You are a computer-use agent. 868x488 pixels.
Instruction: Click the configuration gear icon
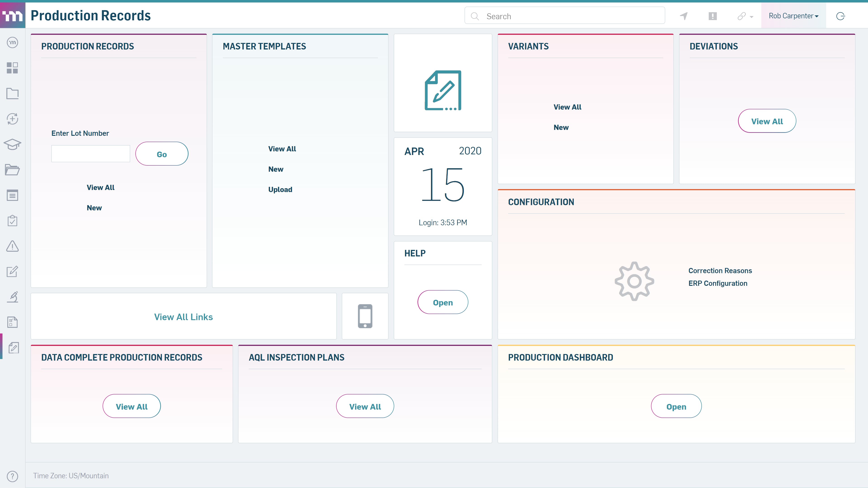[634, 281]
